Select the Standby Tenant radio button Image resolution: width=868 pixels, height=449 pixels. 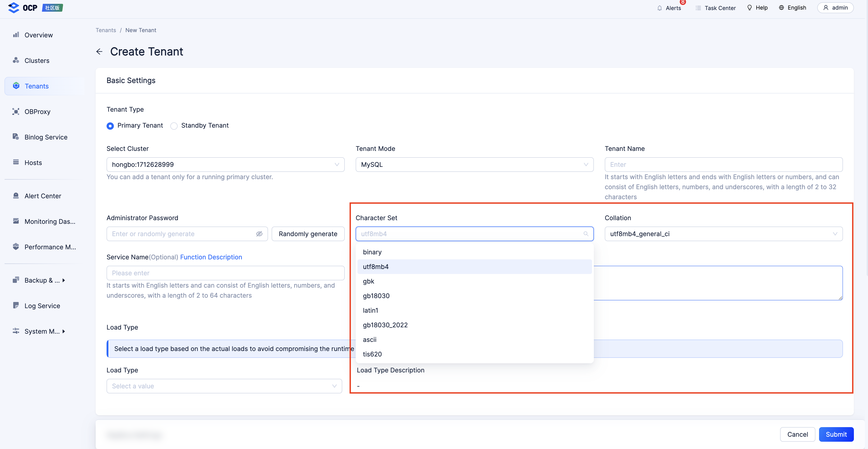click(174, 126)
